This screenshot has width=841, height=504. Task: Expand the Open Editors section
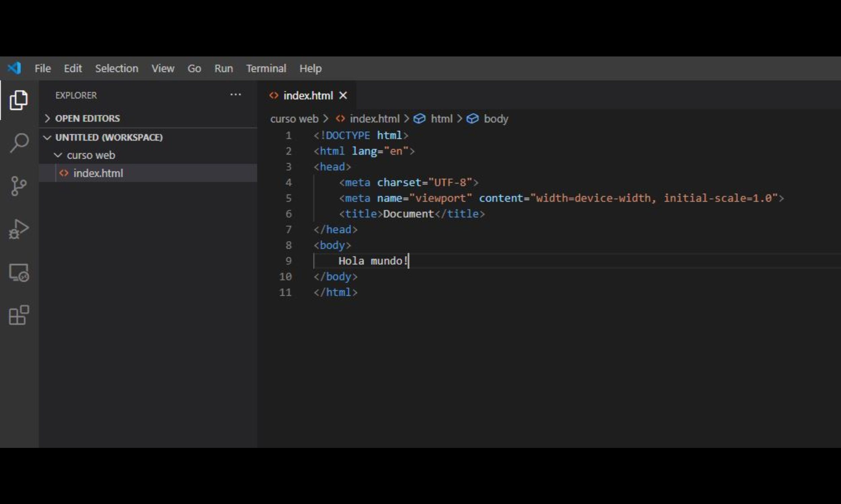(x=87, y=119)
